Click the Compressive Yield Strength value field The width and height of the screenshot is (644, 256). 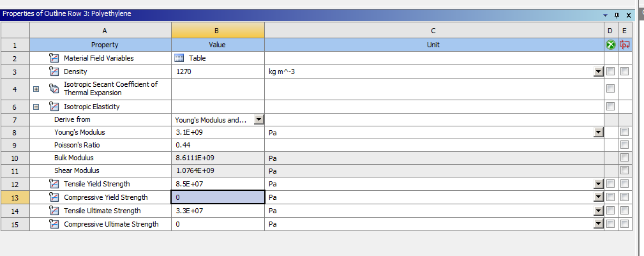tap(218, 197)
